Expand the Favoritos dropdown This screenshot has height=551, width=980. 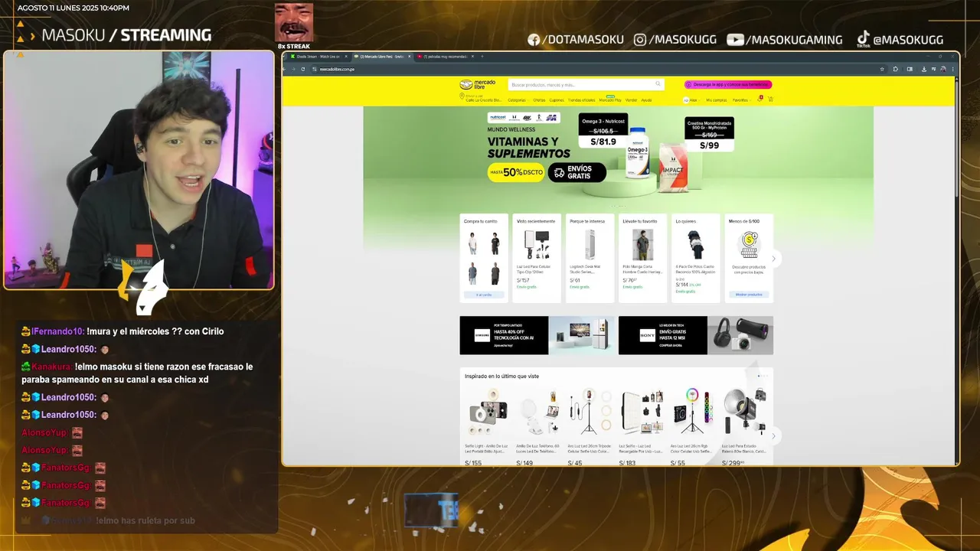[740, 100]
